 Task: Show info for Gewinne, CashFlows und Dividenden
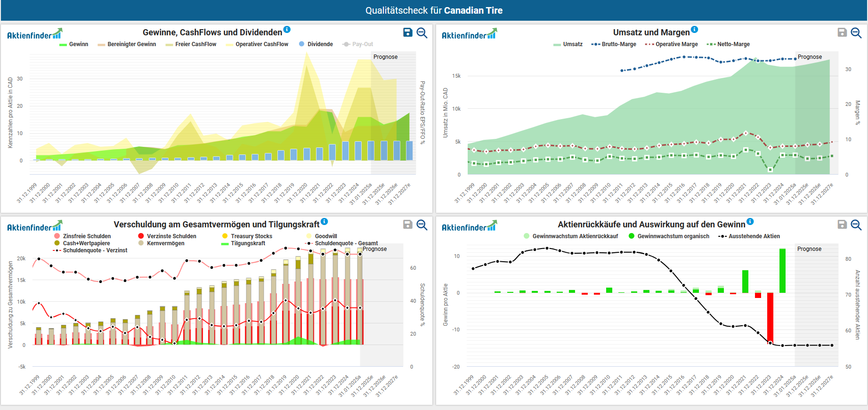(x=287, y=30)
